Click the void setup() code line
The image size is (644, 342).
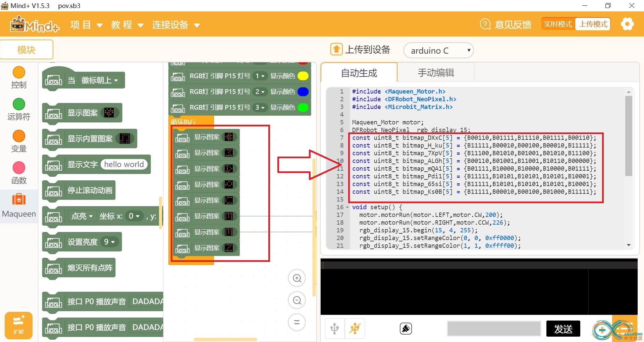pyautogui.click(x=377, y=207)
